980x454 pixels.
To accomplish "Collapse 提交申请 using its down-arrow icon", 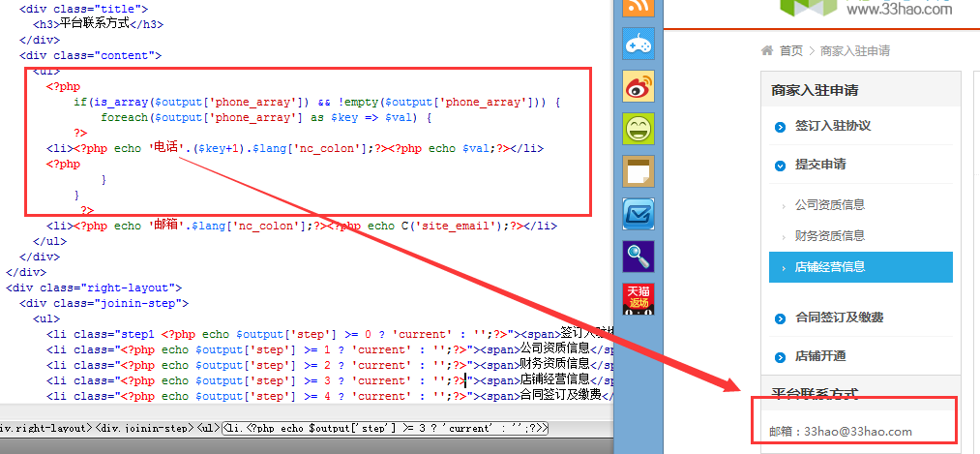I will (x=780, y=166).
